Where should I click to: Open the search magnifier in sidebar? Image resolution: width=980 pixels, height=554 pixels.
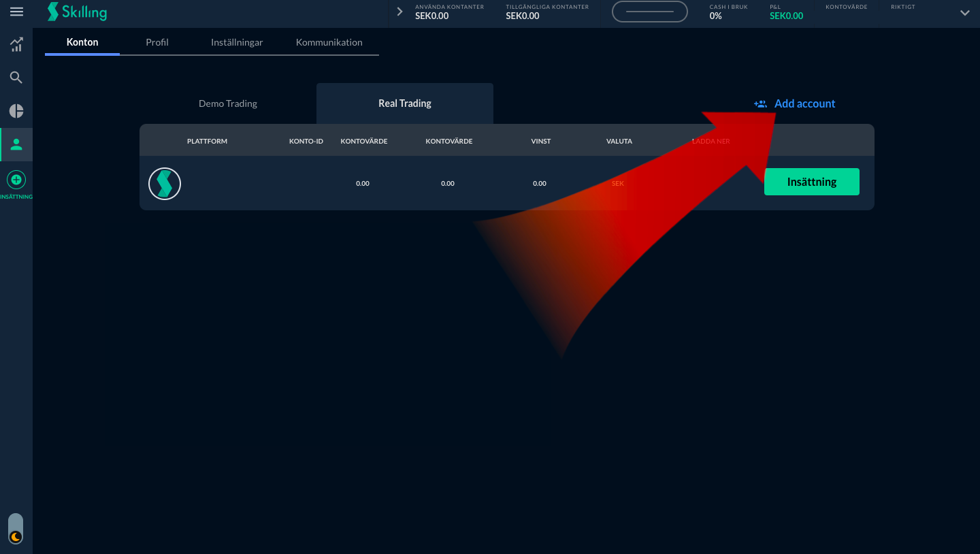click(16, 78)
